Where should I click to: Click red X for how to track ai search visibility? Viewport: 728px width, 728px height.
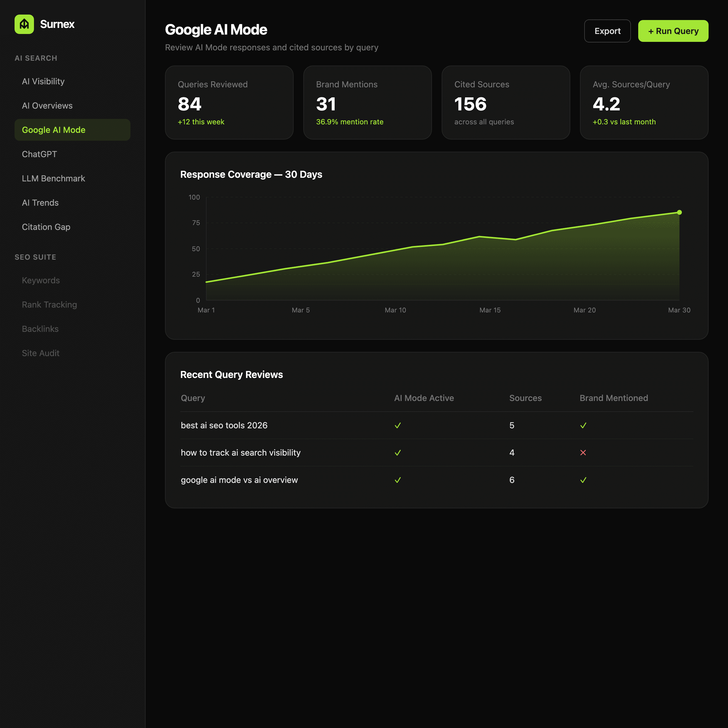(583, 453)
